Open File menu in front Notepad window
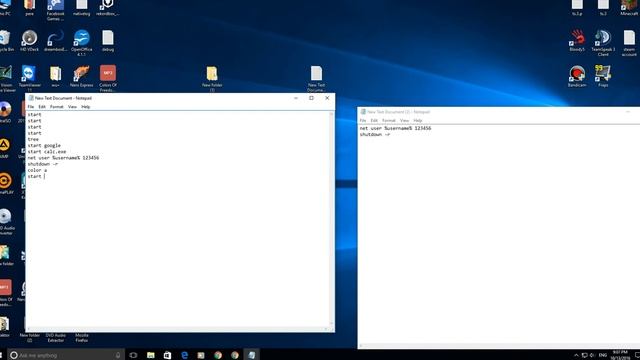Viewport: 640px width, 360px height. [x=31, y=107]
